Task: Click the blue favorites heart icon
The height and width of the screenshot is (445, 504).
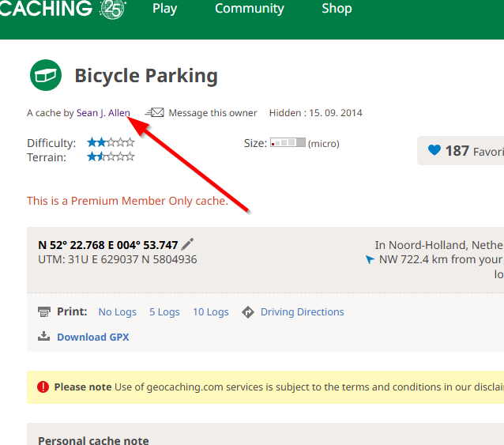Action: (x=434, y=150)
